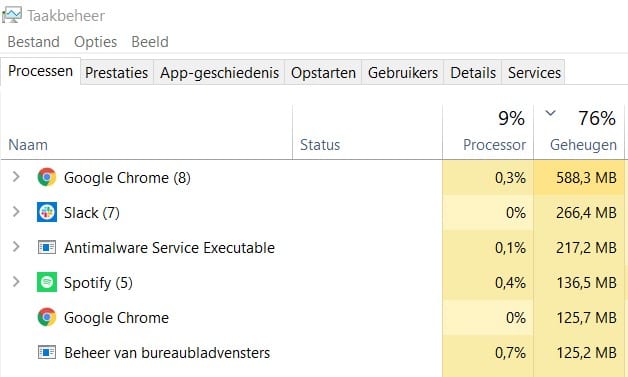628x377 pixels.
Task: Select the Slack app icon
Action: pos(47,212)
